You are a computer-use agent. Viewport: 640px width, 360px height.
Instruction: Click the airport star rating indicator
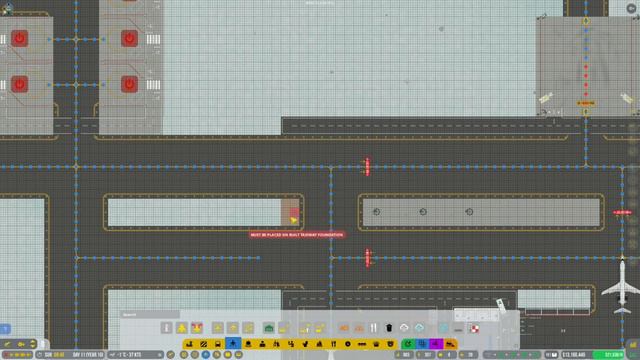(17, 355)
